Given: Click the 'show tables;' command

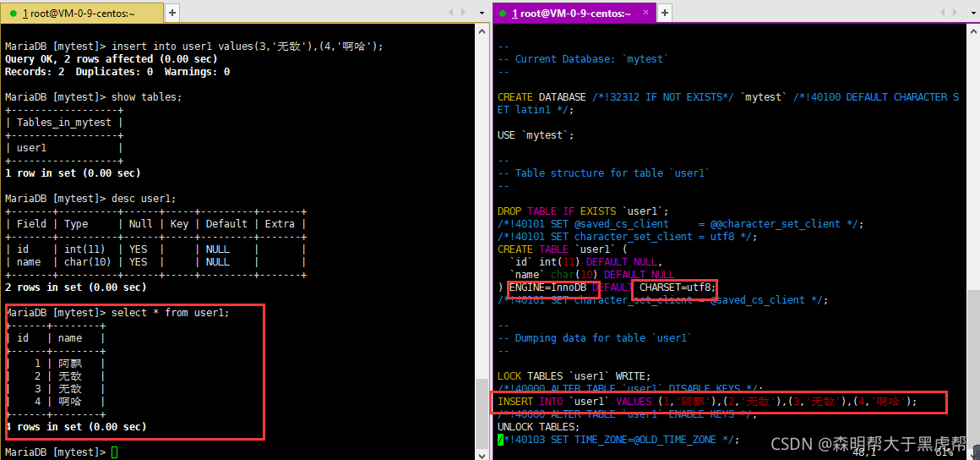Looking at the screenshot, I should (x=146, y=97).
